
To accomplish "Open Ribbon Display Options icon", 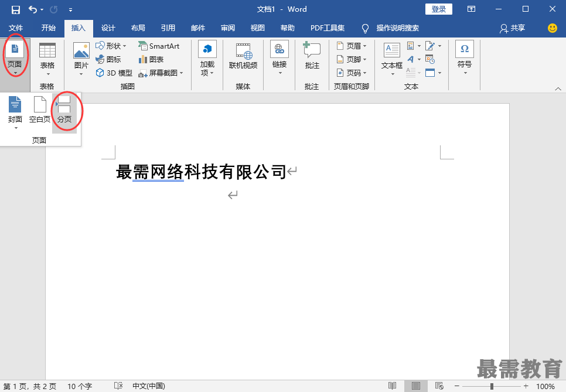I will [x=471, y=9].
